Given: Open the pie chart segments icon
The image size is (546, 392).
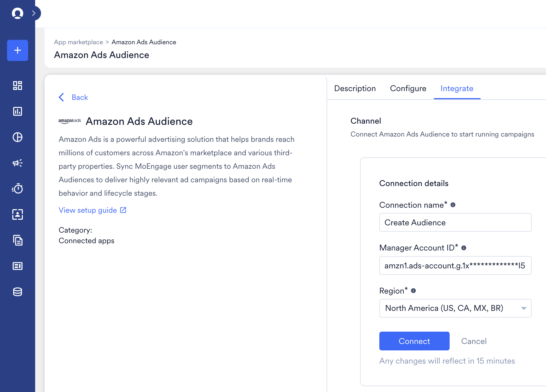Looking at the screenshot, I should (x=18, y=137).
